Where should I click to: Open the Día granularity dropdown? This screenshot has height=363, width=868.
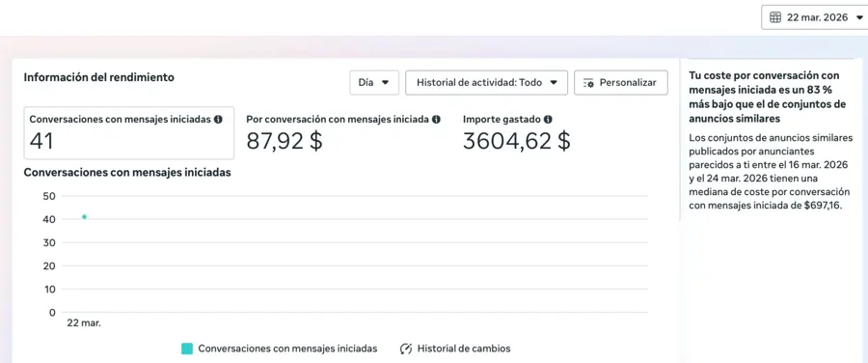tap(373, 83)
